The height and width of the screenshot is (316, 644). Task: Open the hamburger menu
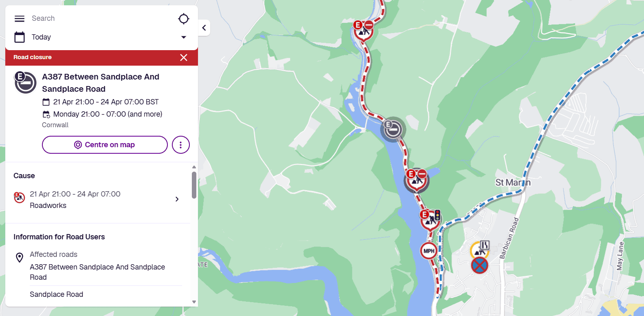click(20, 19)
